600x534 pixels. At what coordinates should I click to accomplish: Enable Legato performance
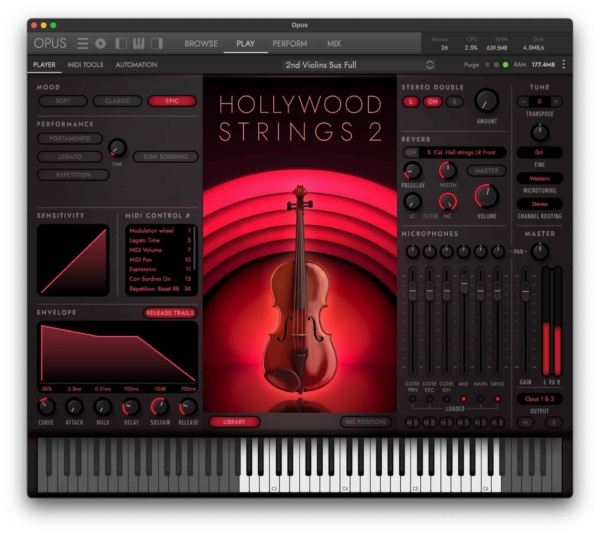[x=70, y=156]
